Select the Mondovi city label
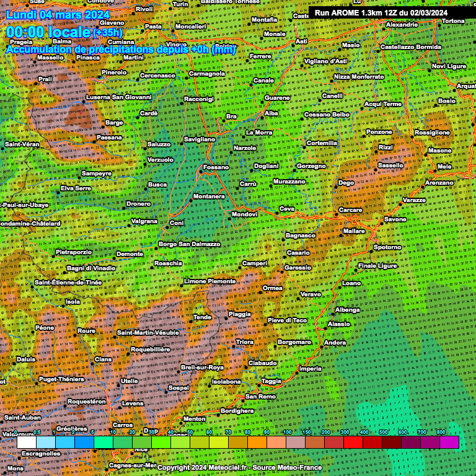Image resolution: width=476 pixels, height=476 pixels. point(244,214)
